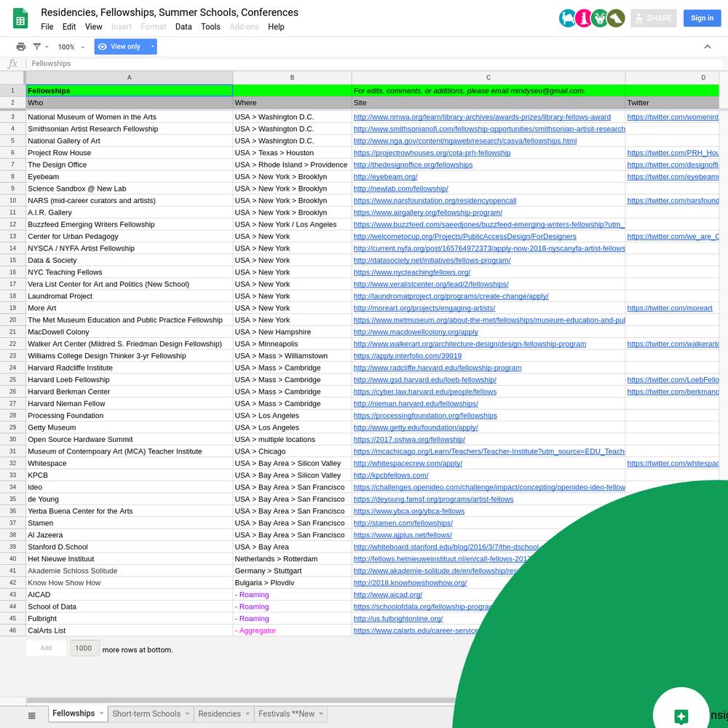
Task: Click the teal anonymous viewer avatar
Action: [x=567, y=18]
